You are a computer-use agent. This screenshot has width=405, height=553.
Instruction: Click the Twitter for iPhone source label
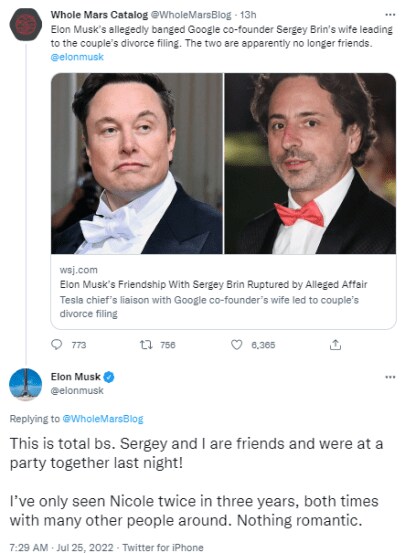tap(163, 547)
